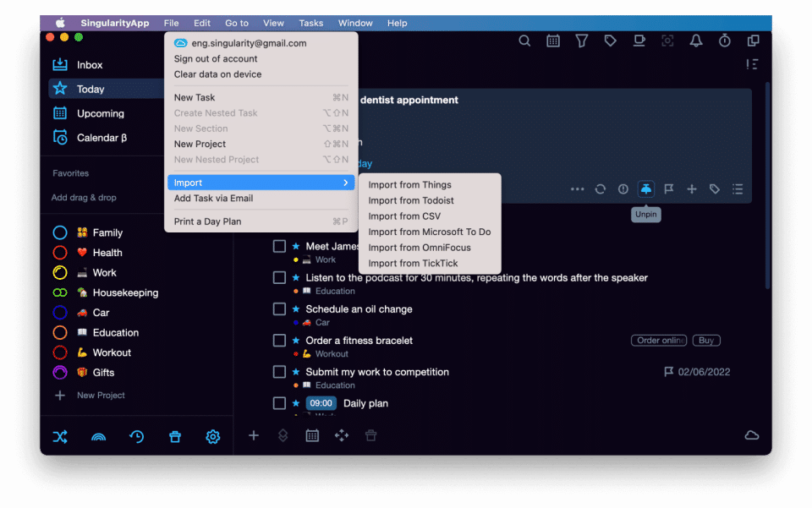Open Upcoming view in sidebar
The image size is (812, 508).
point(101,113)
